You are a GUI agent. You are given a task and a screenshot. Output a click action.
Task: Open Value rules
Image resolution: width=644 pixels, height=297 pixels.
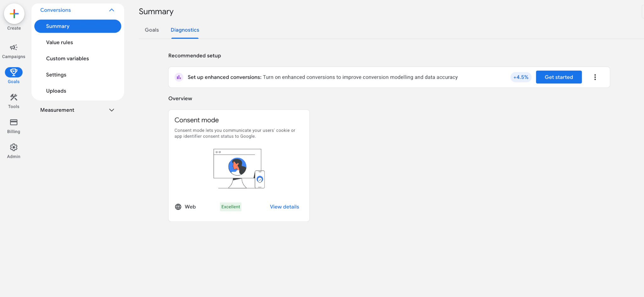[x=59, y=42]
